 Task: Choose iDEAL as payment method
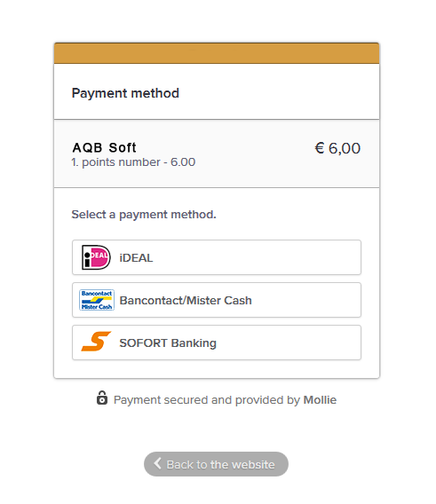point(217,257)
